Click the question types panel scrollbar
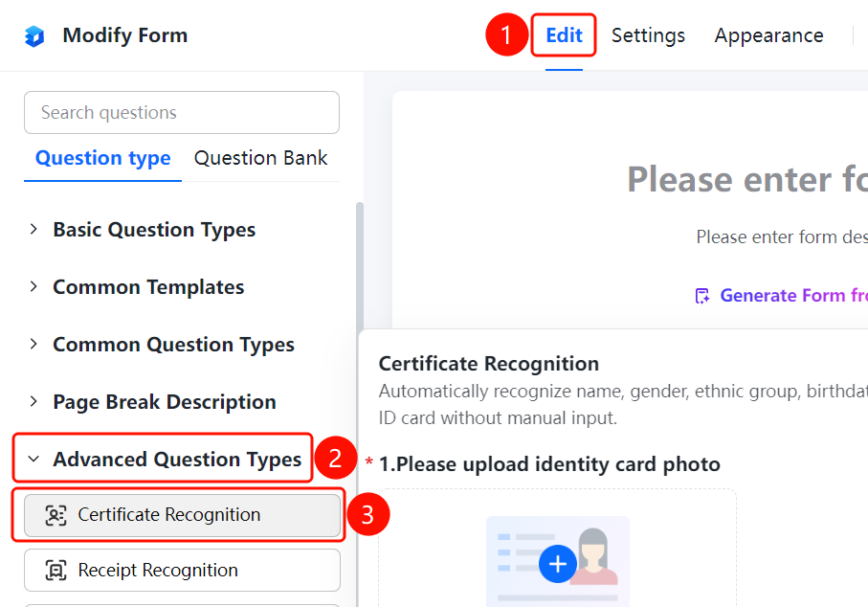Screen dimensions: 868x607 [x=359, y=266]
